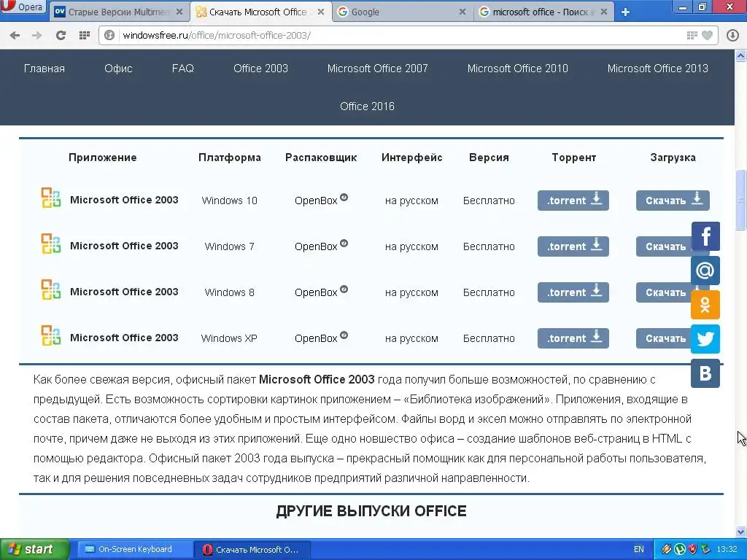Viewport: 747px width, 560px height.
Task: Open Microsoft Office 2010 navigation link
Action: point(517,69)
